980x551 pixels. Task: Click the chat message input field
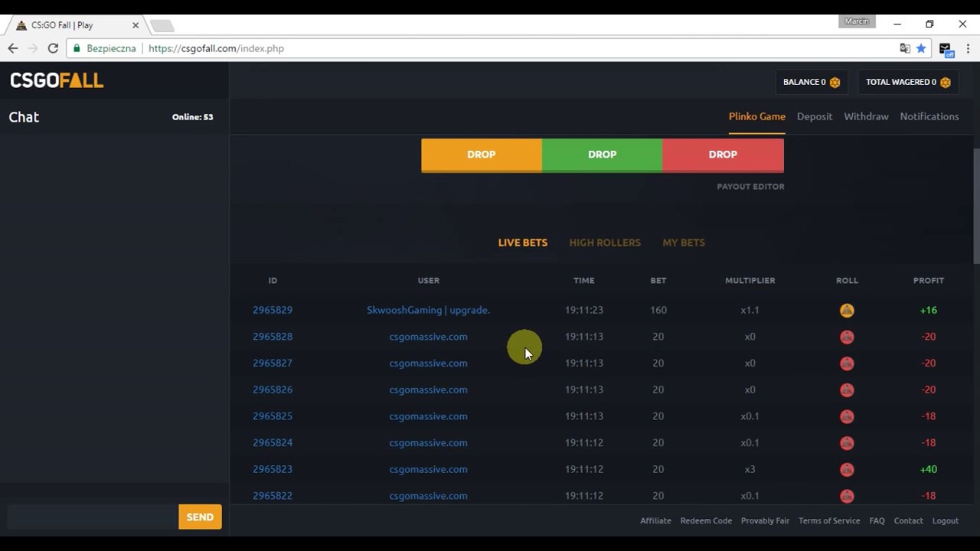pos(93,517)
